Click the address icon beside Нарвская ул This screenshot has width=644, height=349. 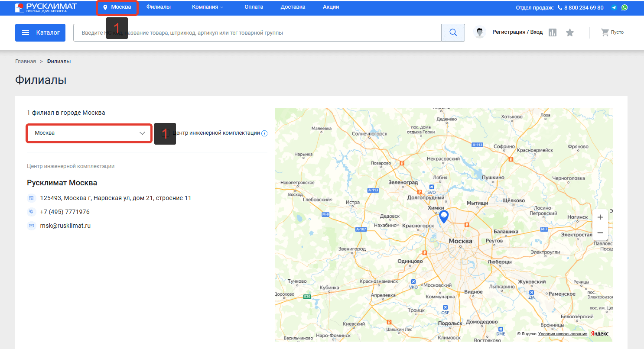coord(31,198)
